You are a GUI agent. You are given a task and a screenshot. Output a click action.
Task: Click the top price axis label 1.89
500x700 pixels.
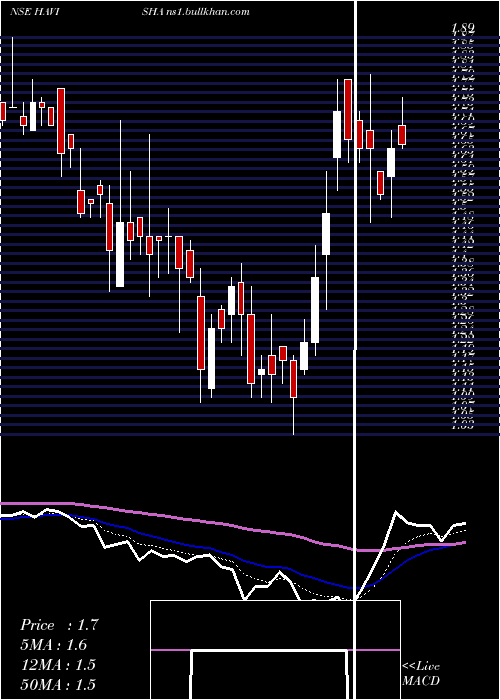tap(463, 29)
